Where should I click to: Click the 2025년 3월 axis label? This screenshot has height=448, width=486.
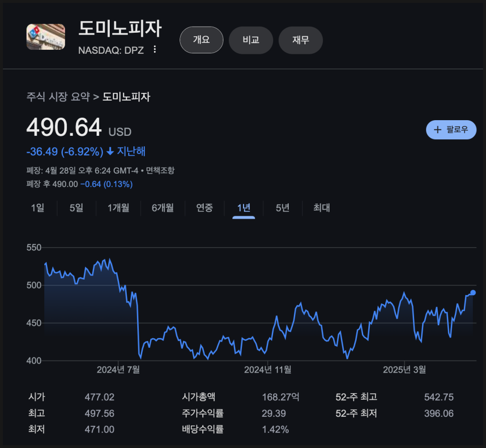(404, 370)
